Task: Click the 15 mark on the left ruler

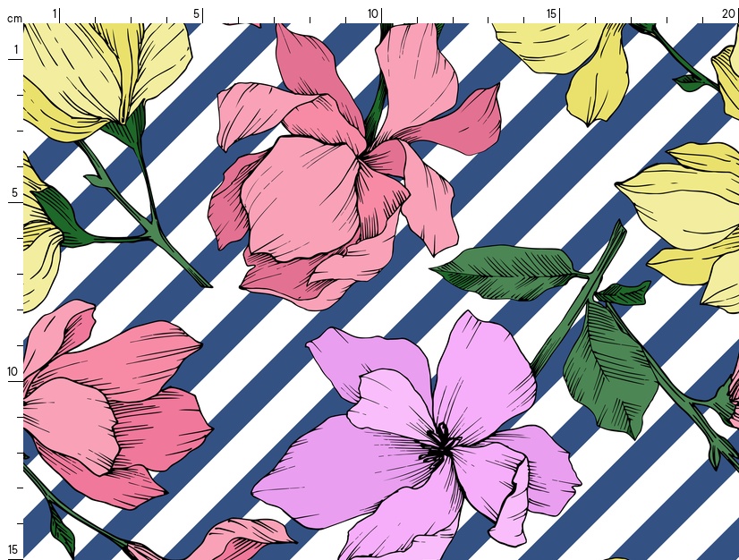Action: [x=13, y=548]
